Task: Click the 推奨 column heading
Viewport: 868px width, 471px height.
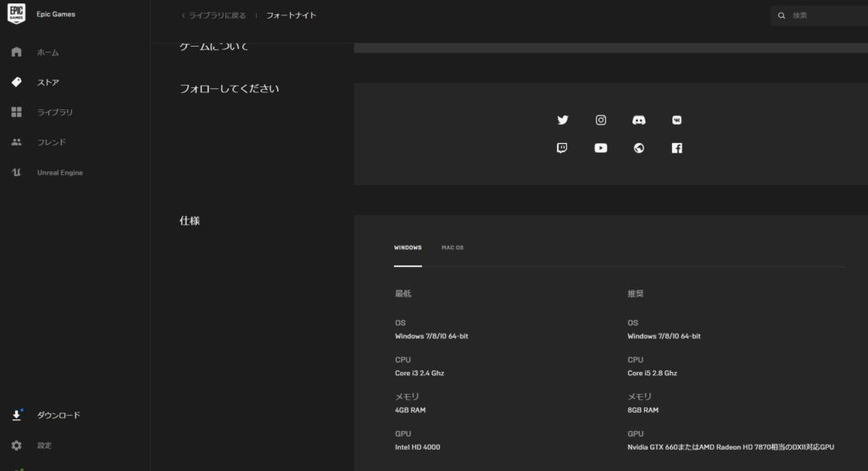Action: tap(636, 293)
